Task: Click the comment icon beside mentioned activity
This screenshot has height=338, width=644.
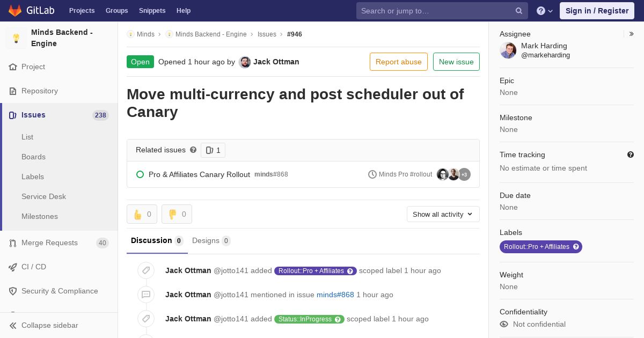Action: (146, 295)
